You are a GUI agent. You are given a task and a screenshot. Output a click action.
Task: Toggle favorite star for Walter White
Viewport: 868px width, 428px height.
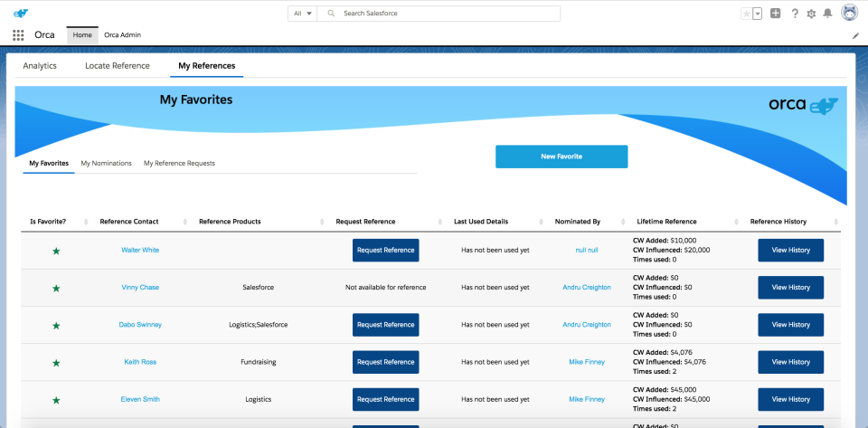56,251
